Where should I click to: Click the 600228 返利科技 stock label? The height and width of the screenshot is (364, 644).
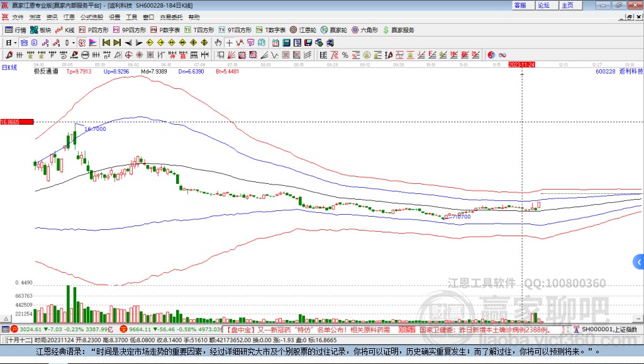619,72
